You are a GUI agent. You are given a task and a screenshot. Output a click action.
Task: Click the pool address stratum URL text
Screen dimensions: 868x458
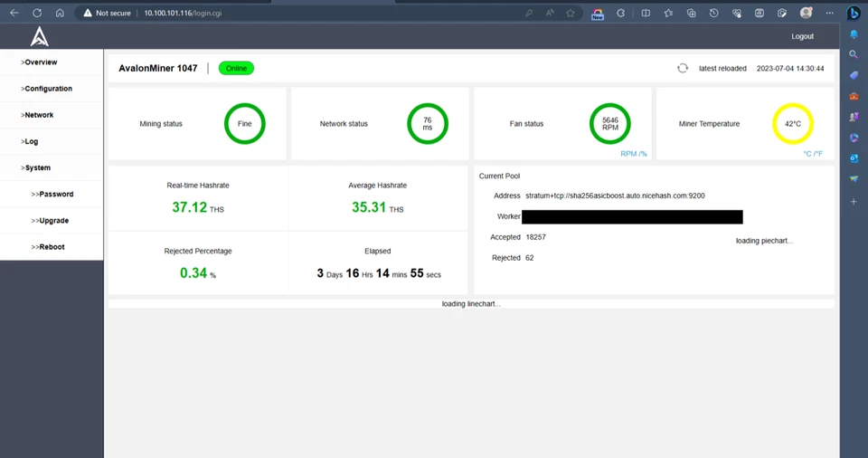click(615, 196)
